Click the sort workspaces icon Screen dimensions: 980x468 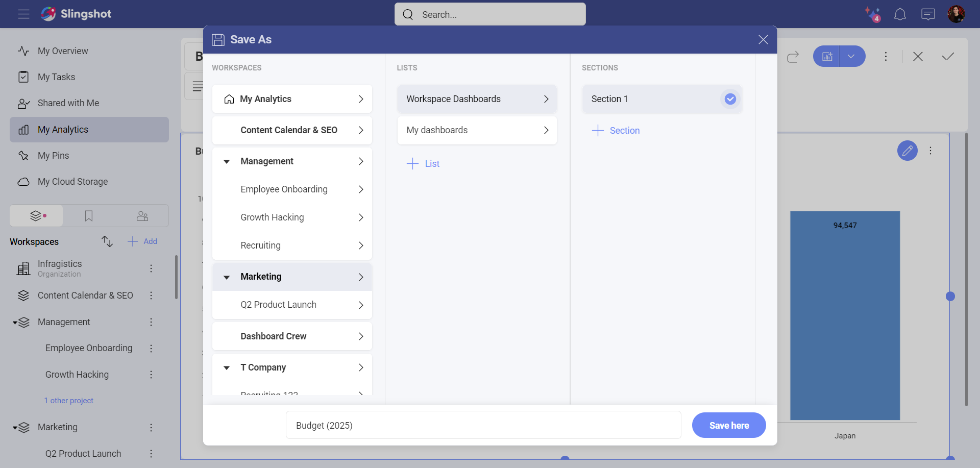click(107, 241)
